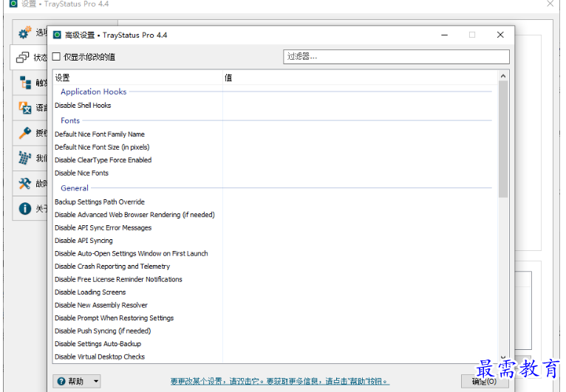566x392 pixels.
Task: Select Disable Free License Reminder Notifications row
Action: tap(276, 279)
